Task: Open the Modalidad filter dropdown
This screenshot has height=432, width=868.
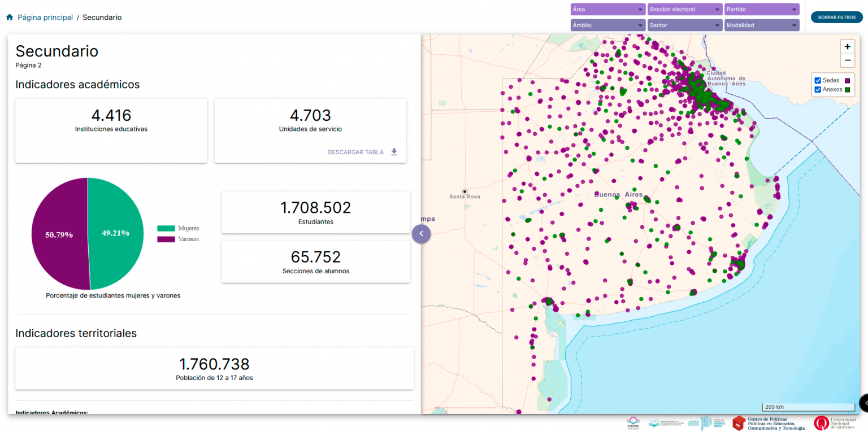Action: 762,25
